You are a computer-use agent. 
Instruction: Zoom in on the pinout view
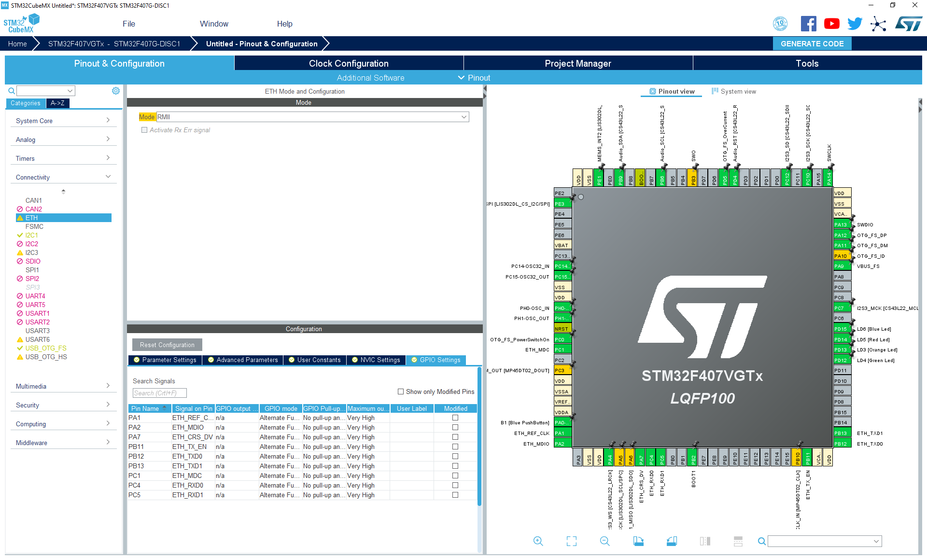[538, 541]
